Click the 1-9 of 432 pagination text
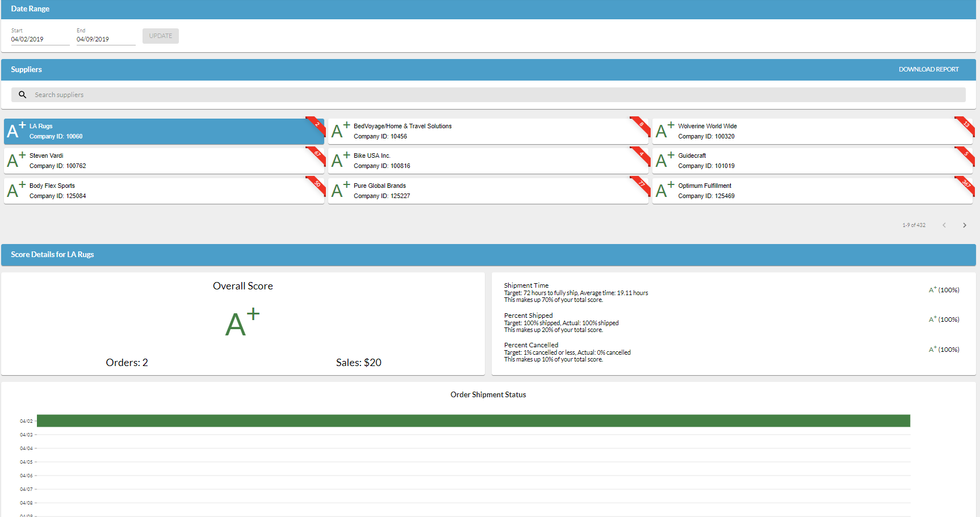This screenshot has height=517, width=980. click(x=914, y=225)
